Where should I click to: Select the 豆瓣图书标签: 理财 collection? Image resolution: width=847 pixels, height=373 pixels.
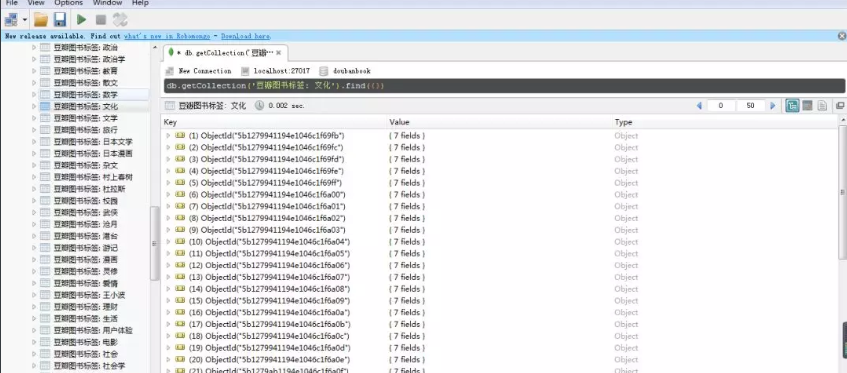point(85,307)
